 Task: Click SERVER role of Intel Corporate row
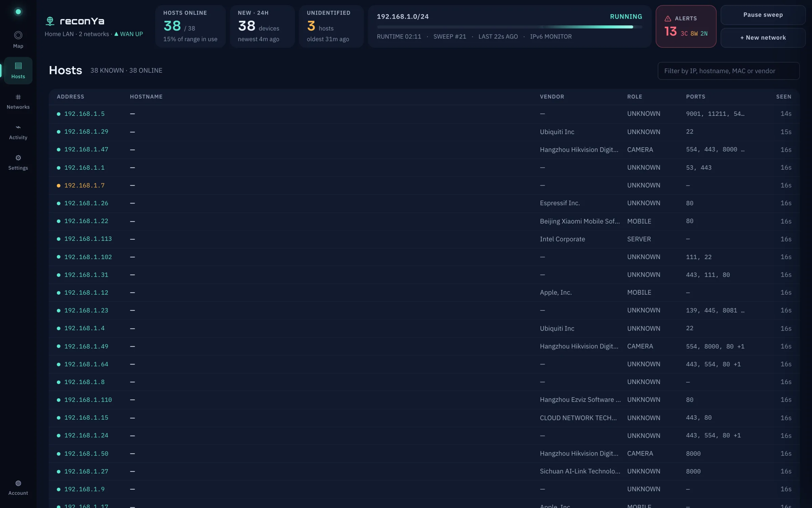(x=639, y=239)
